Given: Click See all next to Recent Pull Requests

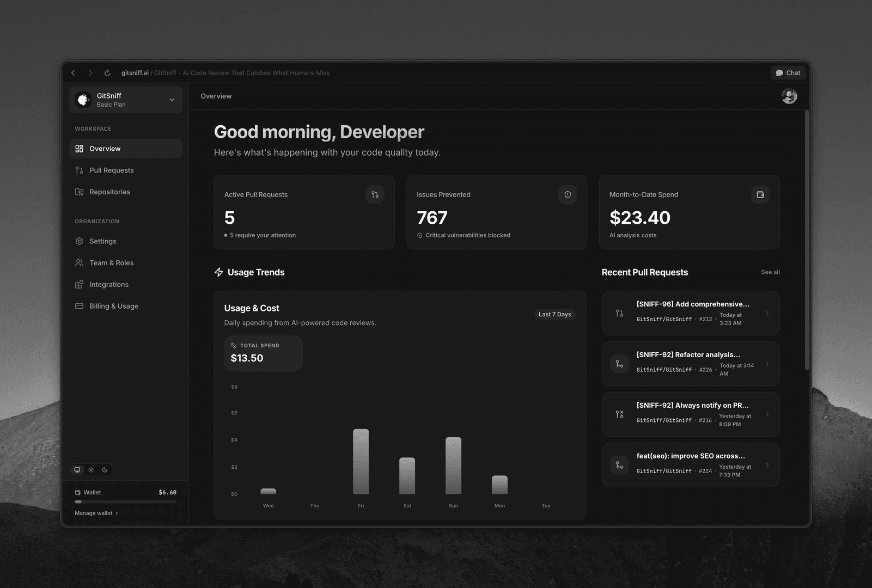Looking at the screenshot, I should (x=770, y=272).
